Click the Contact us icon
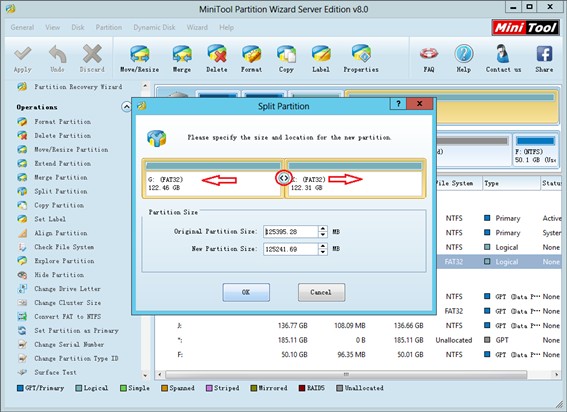Viewport: 567px width, 412px height. coord(503,54)
